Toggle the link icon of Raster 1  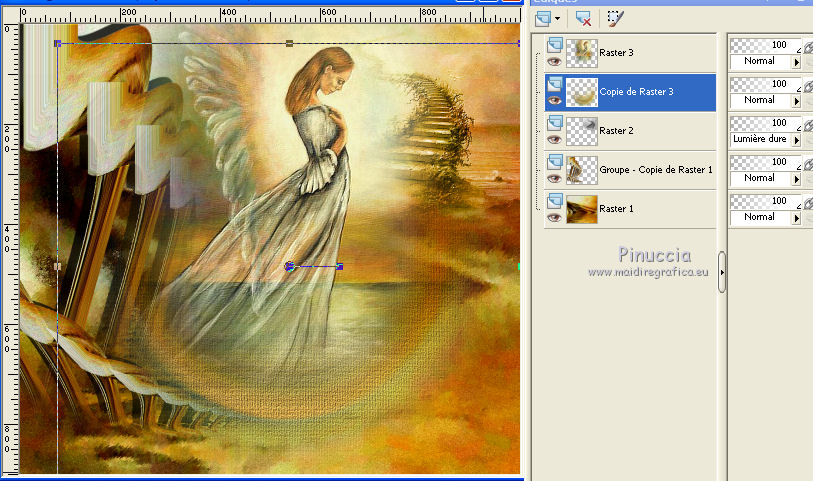point(808,202)
